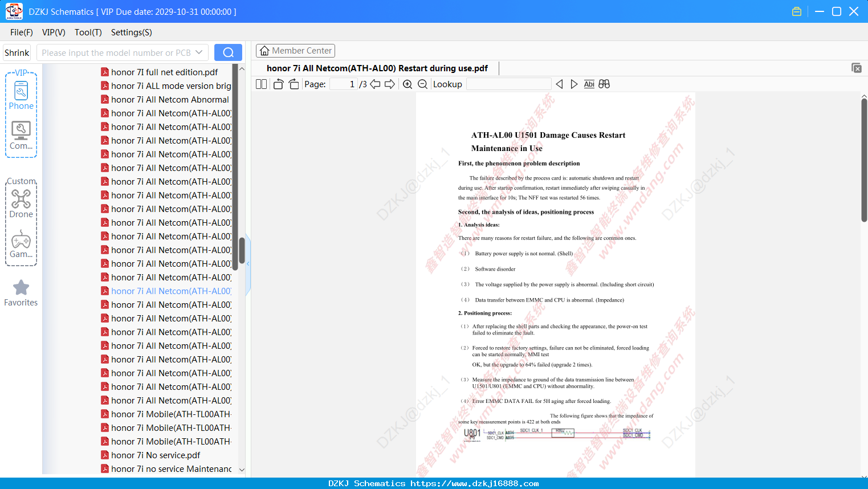Open the highlighted blue honor 7i file
The width and height of the screenshot is (868, 489).
tap(166, 291)
